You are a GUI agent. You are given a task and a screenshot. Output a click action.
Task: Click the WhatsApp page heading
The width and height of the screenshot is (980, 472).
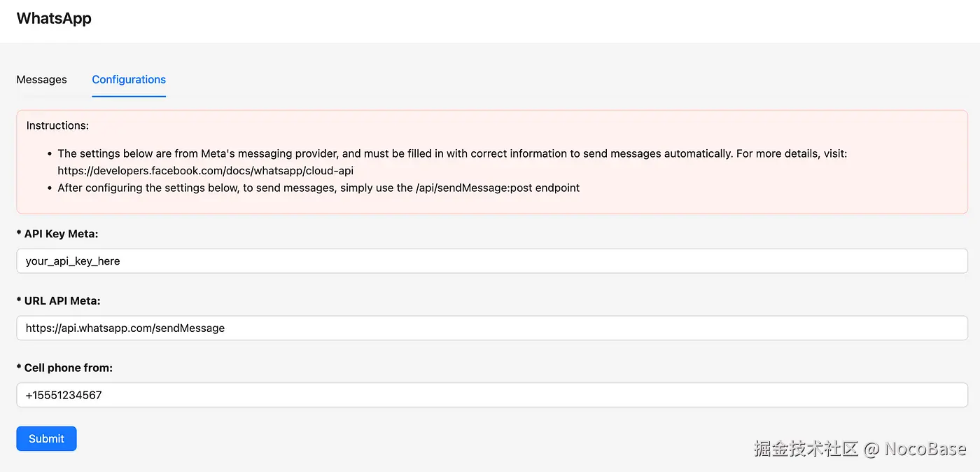click(x=53, y=18)
